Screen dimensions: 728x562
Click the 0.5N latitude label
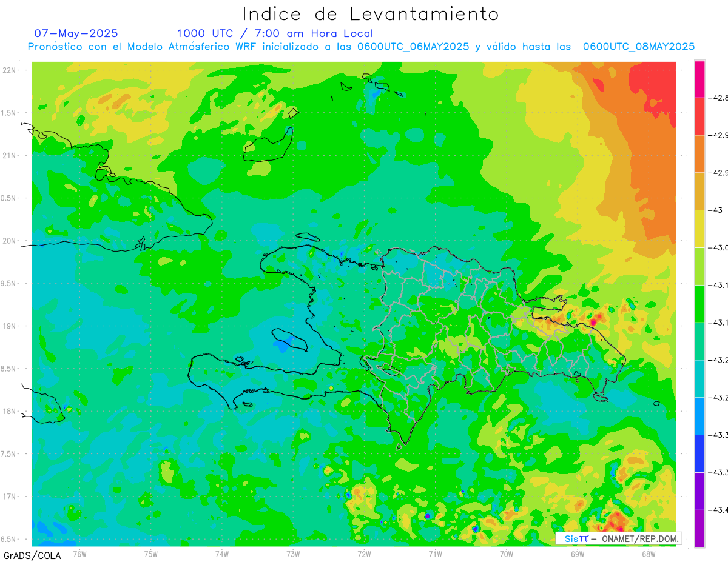coord(9,198)
